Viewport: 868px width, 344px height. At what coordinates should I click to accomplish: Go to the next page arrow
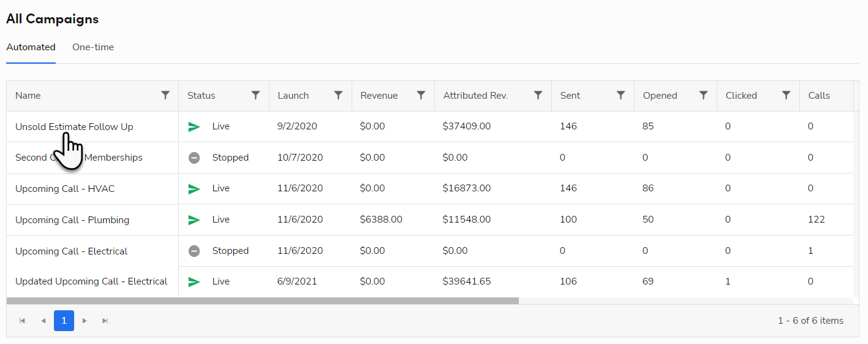(x=85, y=321)
